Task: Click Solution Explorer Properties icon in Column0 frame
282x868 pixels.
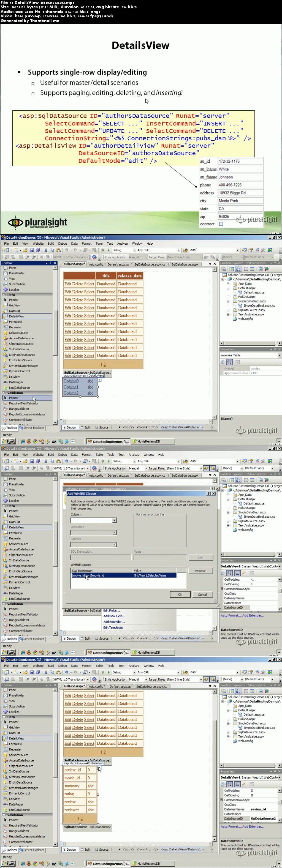Action: pos(224,269)
